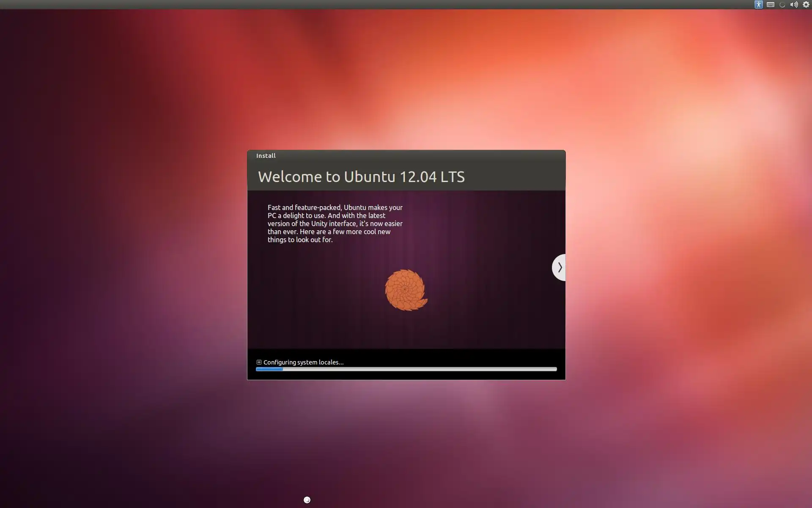Click the Fast and feature-packed paragraph text
Screen dimensions: 812x508
(x=335, y=224)
